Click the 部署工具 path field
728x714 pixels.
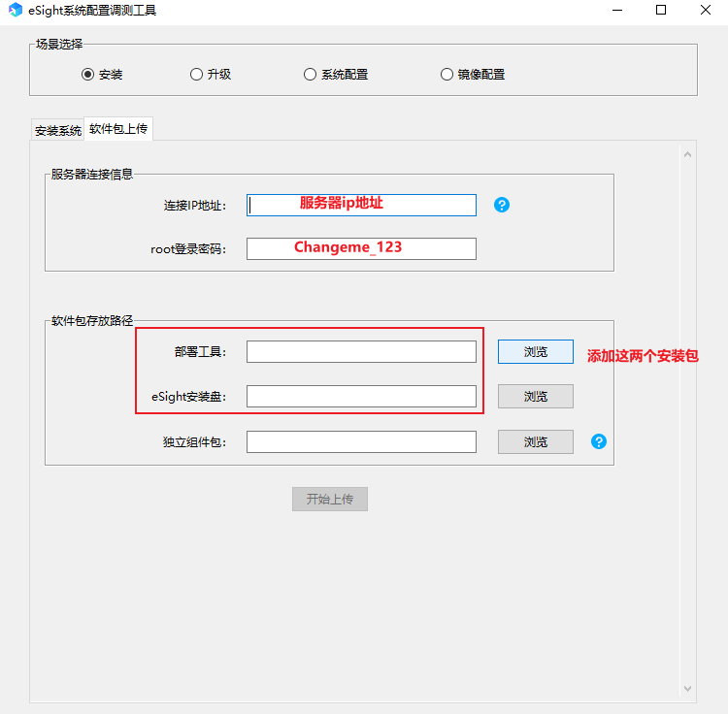point(361,352)
